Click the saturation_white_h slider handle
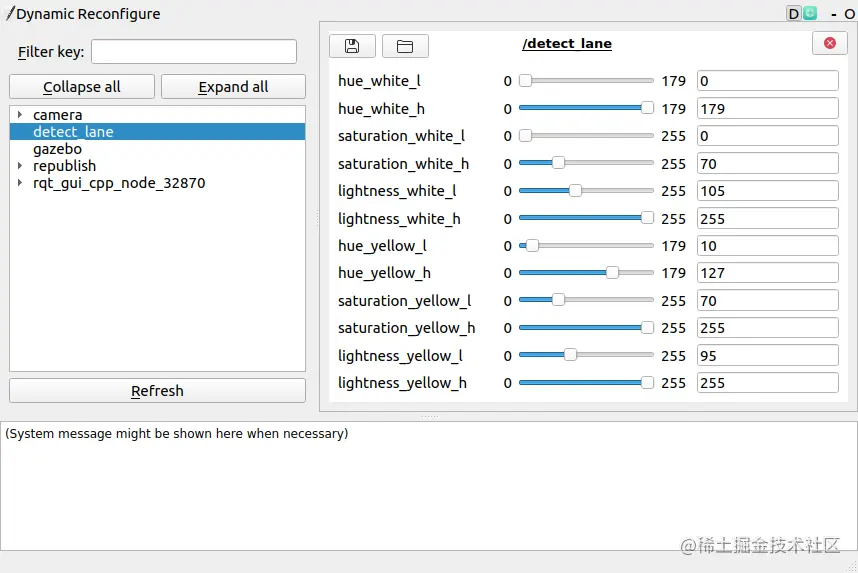Viewport: 858px width, 573px height. pos(558,163)
